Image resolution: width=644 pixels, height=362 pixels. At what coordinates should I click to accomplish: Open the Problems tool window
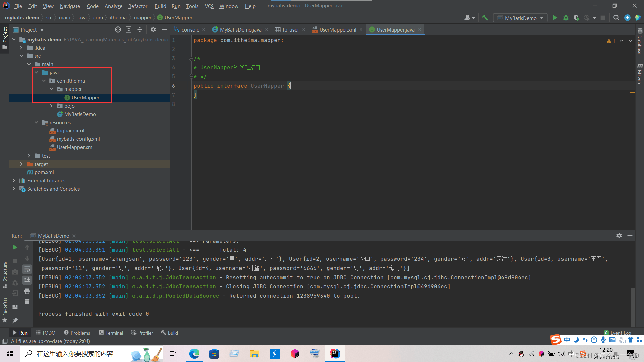[x=77, y=333]
